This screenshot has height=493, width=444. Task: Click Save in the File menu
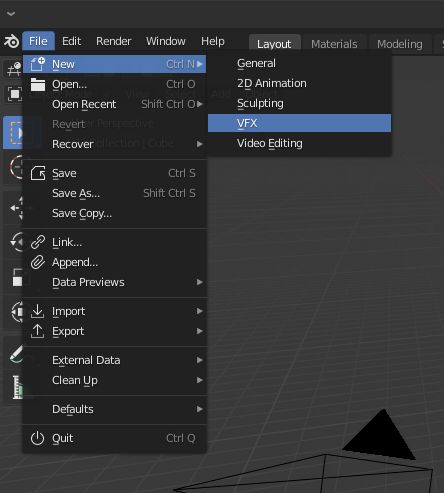(114, 173)
